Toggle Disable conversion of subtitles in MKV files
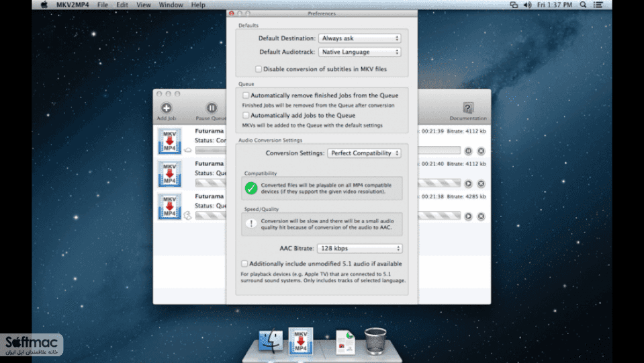The image size is (644, 363). pyautogui.click(x=259, y=69)
